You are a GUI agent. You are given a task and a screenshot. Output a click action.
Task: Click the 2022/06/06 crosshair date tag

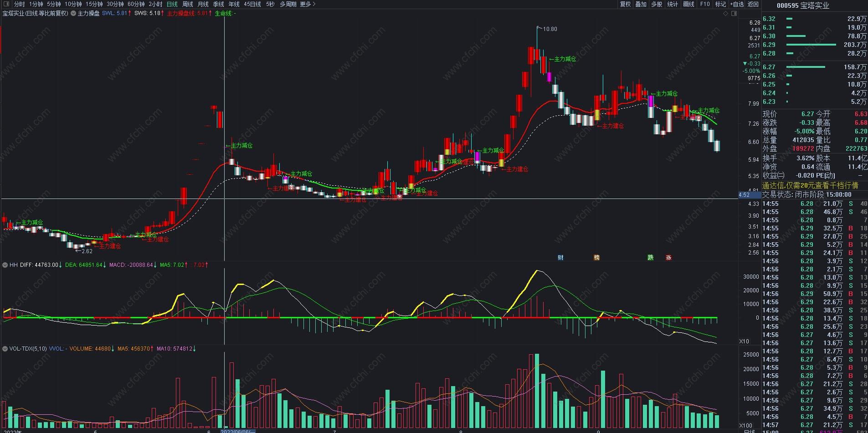(238, 431)
